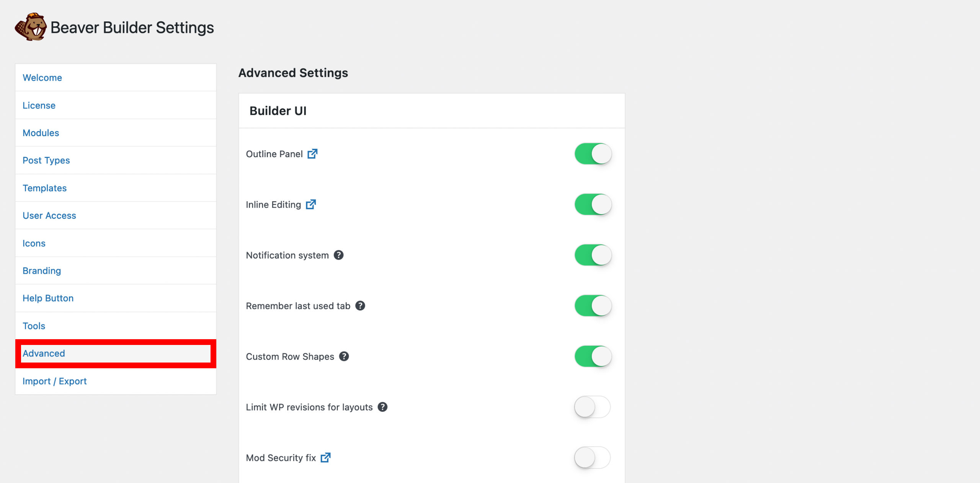Open the Tools settings page
980x483 pixels.
point(34,325)
